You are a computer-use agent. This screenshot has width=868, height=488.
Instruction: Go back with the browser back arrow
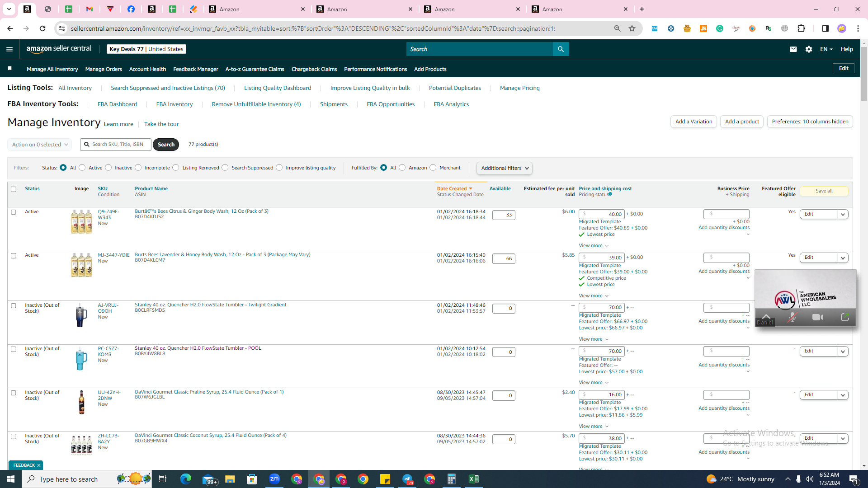point(10,28)
